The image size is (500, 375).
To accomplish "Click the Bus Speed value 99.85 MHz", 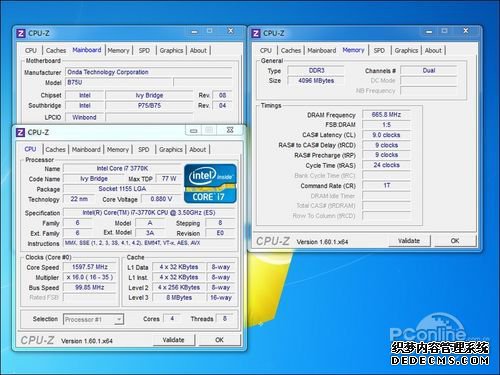I will click(x=90, y=287).
